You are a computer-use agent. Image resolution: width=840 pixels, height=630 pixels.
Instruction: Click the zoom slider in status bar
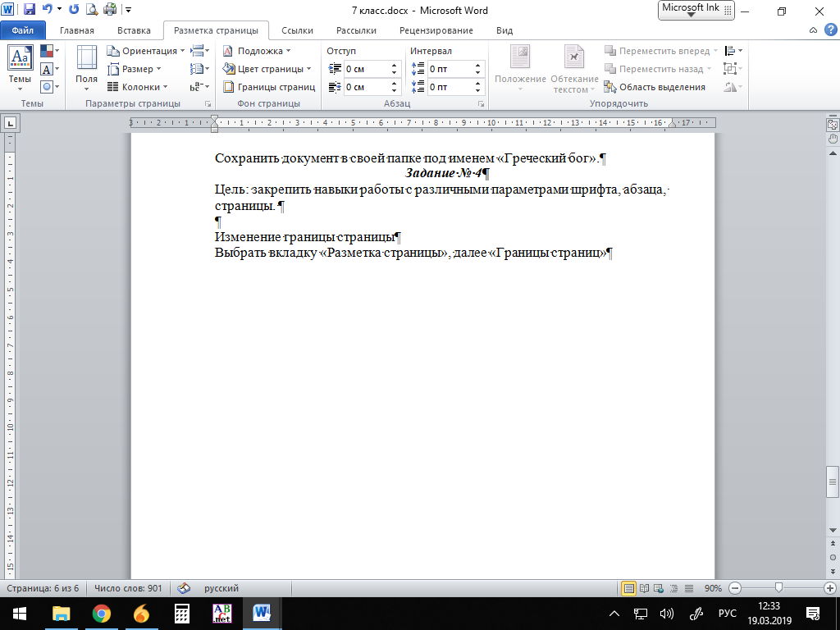pos(778,588)
